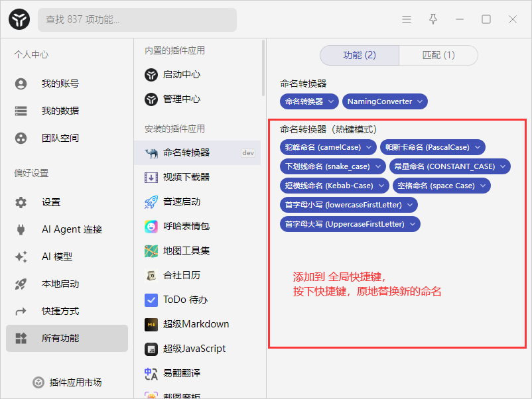Click the 呼哈表情包 emoji icon
The height and width of the screenshot is (399, 532).
(151, 227)
